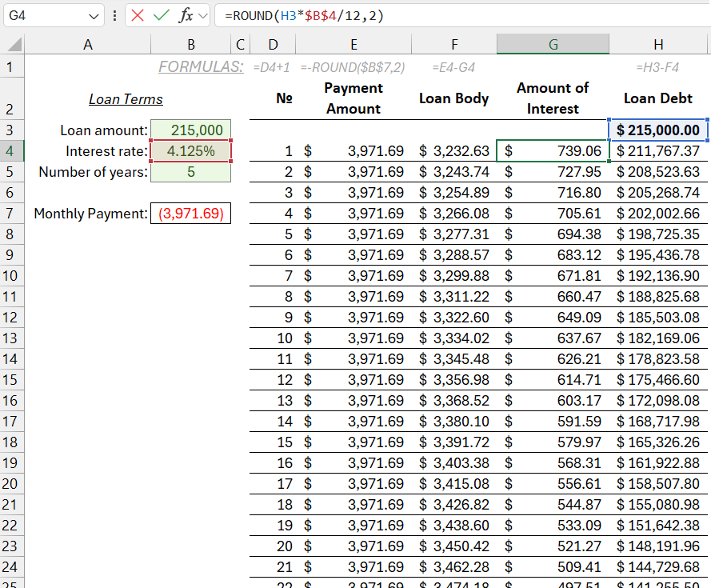The width and height of the screenshot is (711, 588).
Task: Select column H header
Action: (x=658, y=44)
